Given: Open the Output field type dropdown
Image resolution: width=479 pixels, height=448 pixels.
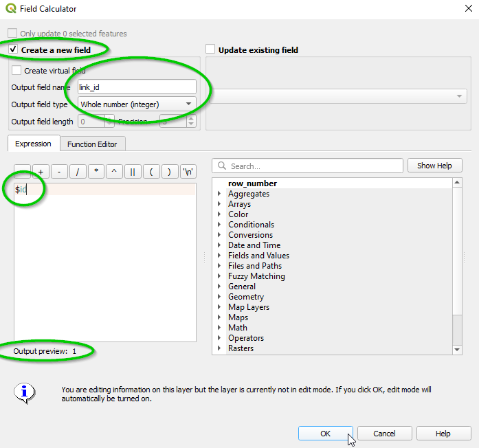Looking at the screenshot, I should tap(136, 104).
